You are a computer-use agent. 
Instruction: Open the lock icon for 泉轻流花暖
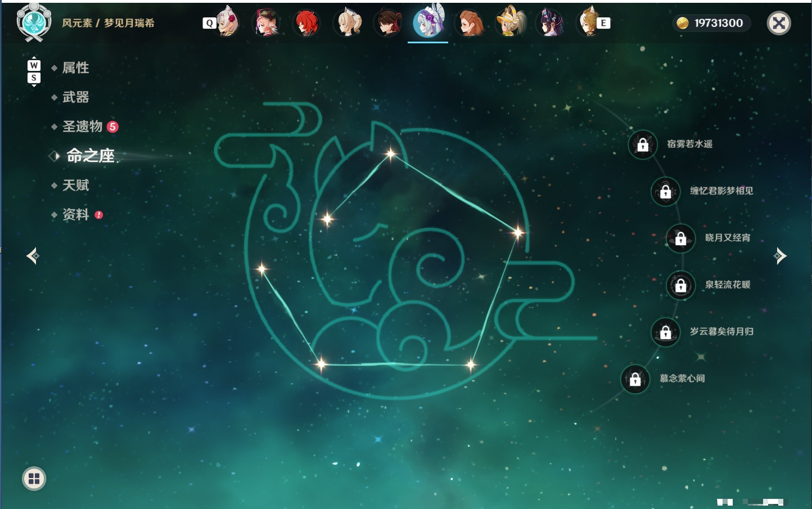(x=681, y=285)
